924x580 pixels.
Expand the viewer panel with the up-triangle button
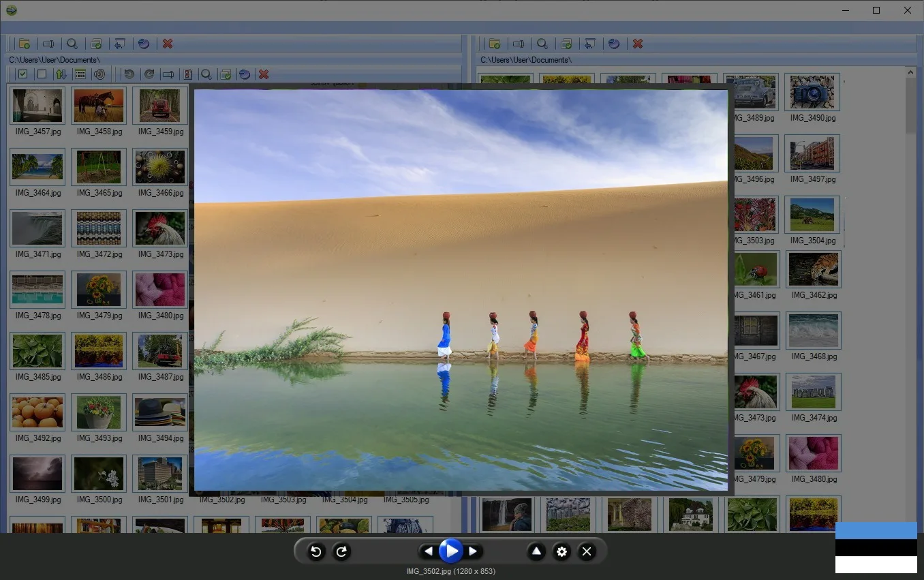tap(536, 551)
